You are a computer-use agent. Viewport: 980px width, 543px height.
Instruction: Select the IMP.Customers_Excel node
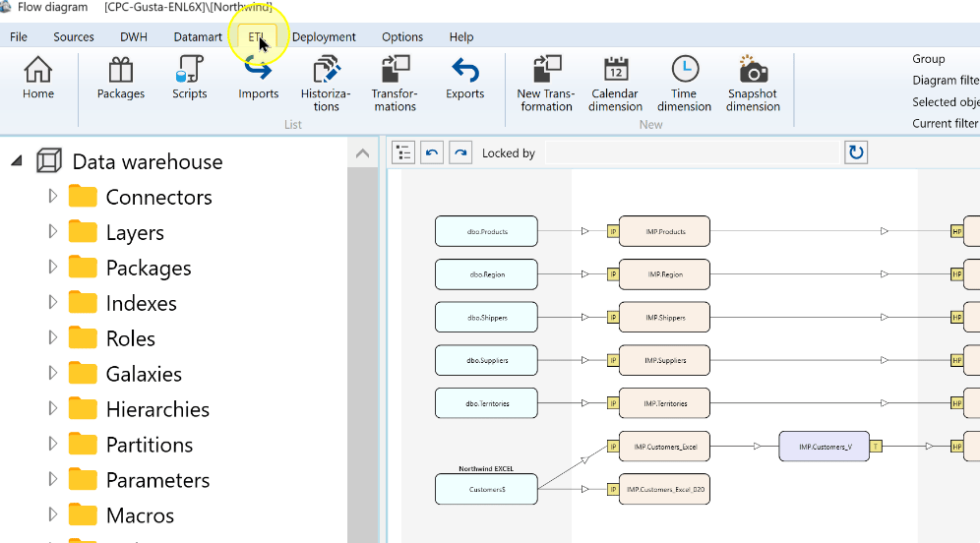click(x=664, y=447)
